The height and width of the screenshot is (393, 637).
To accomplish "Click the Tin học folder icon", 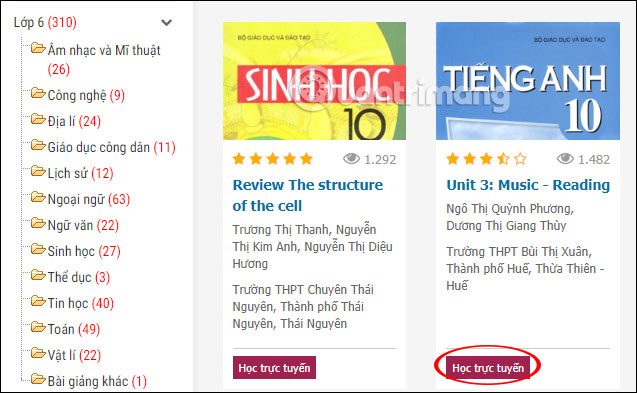I will point(38,301).
